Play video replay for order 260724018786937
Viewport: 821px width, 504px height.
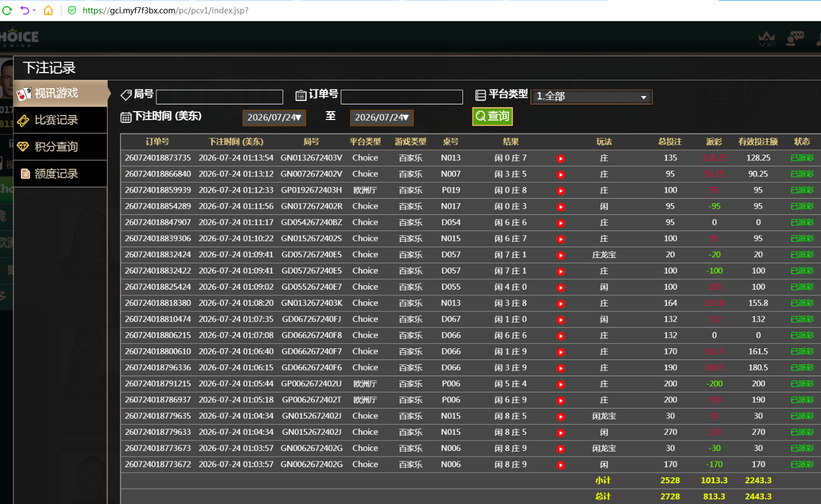[561, 401]
